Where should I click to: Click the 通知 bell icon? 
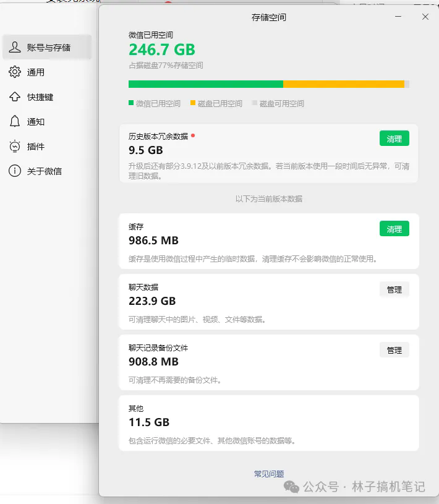click(x=15, y=122)
